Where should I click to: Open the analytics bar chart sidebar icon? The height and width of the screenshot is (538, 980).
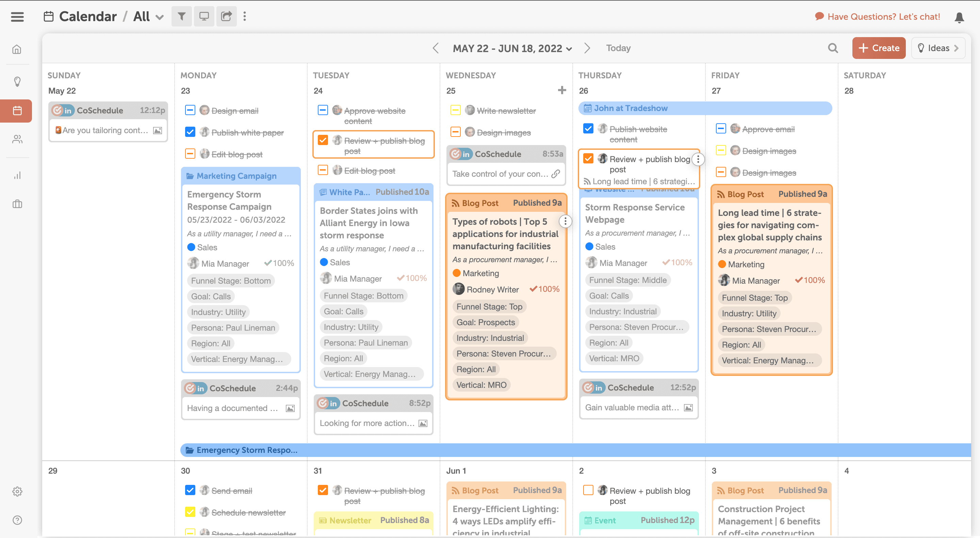17,175
